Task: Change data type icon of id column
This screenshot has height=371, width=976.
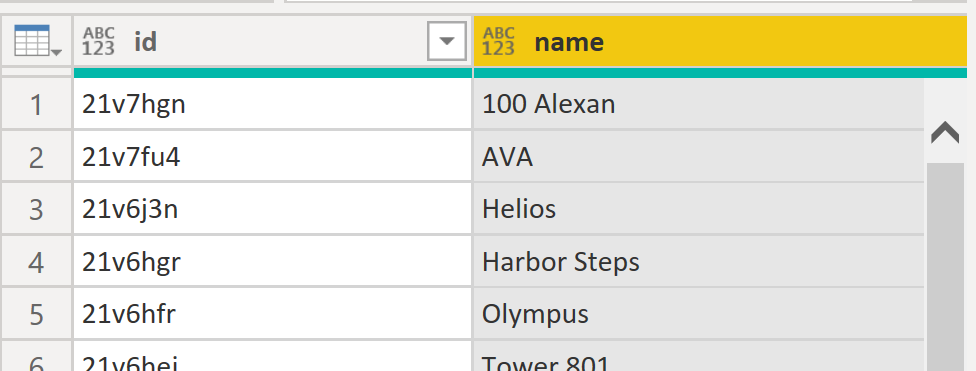Action: pos(98,42)
